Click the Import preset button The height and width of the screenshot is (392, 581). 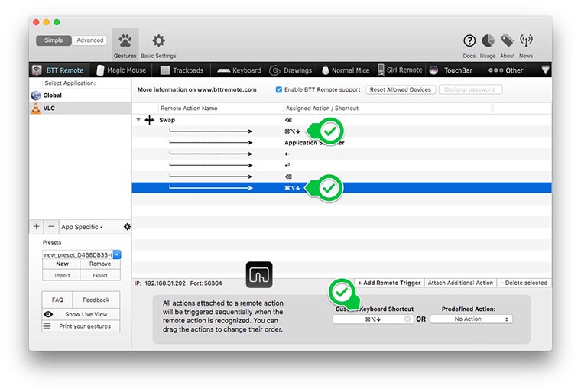pos(62,275)
